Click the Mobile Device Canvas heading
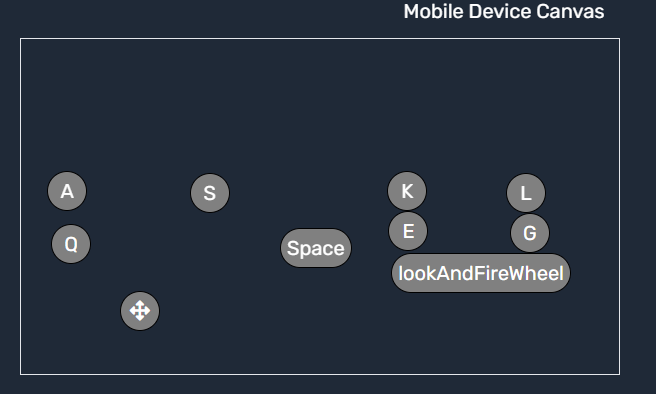 click(x=504, y=11)
